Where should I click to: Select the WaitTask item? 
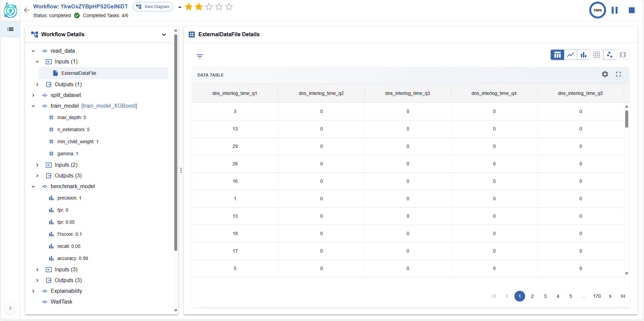point(61,302)
